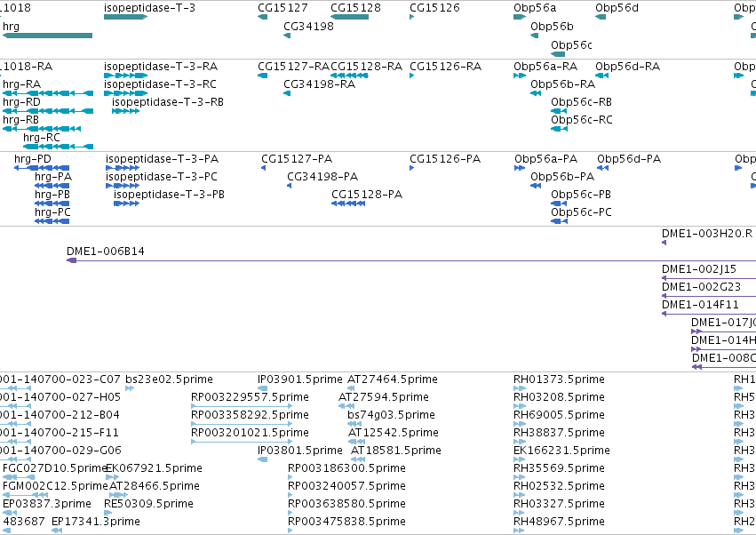This screenshot has width=756, height=535.
Task: Select the CG15126-PA protein
Action: tap(411, 168)
